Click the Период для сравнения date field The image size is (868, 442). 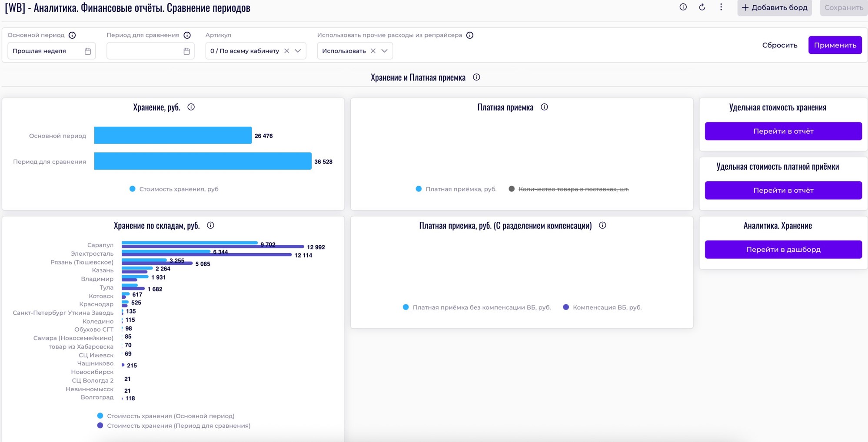(x=144, y=51)
